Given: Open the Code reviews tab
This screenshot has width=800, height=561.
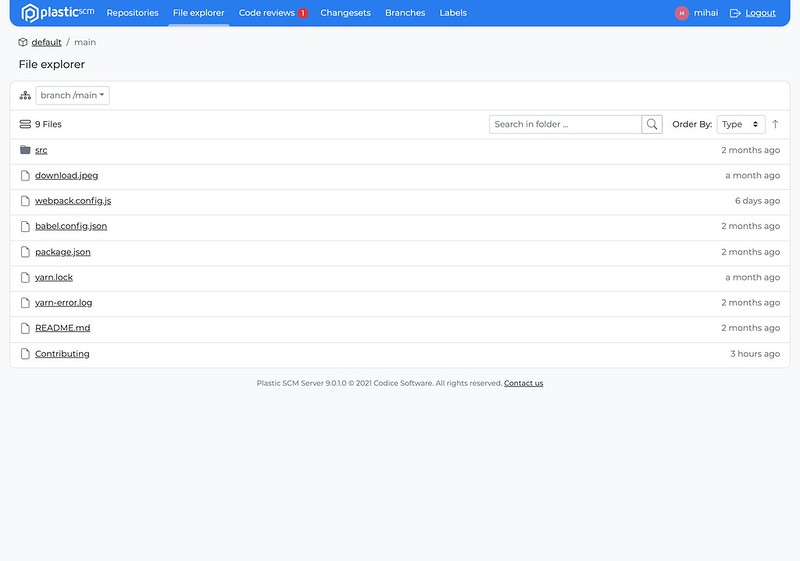Looking at the screenshot, I should [267, 13].
